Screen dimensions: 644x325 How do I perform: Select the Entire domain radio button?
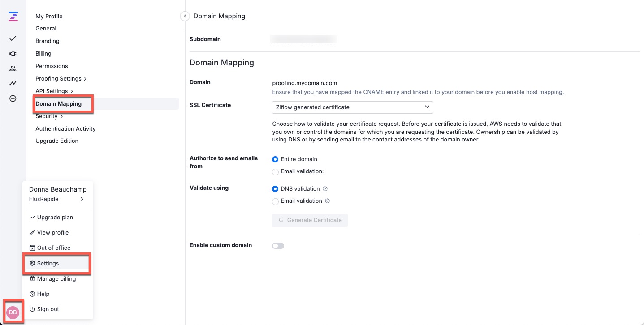click(275, 159)
